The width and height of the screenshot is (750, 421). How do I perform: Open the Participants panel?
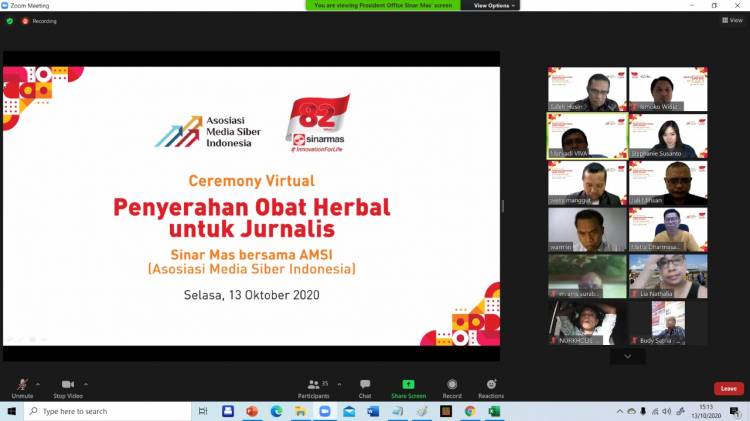[x=313, y=388]
